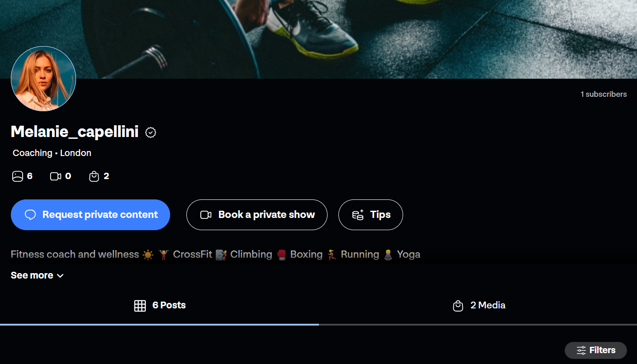
Task: Book a private show
Action: coord(257,215)
